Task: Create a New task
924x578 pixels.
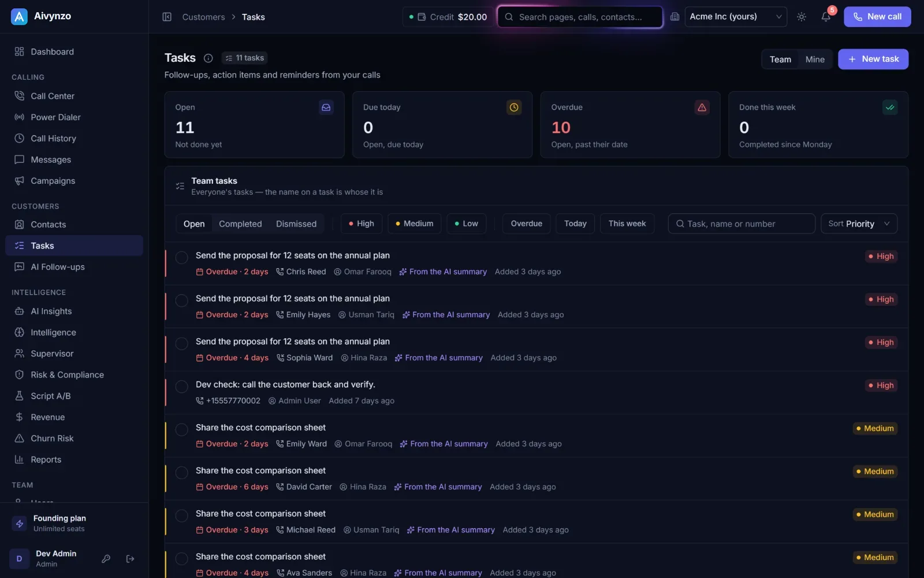Action: click(x=873, y=59)
